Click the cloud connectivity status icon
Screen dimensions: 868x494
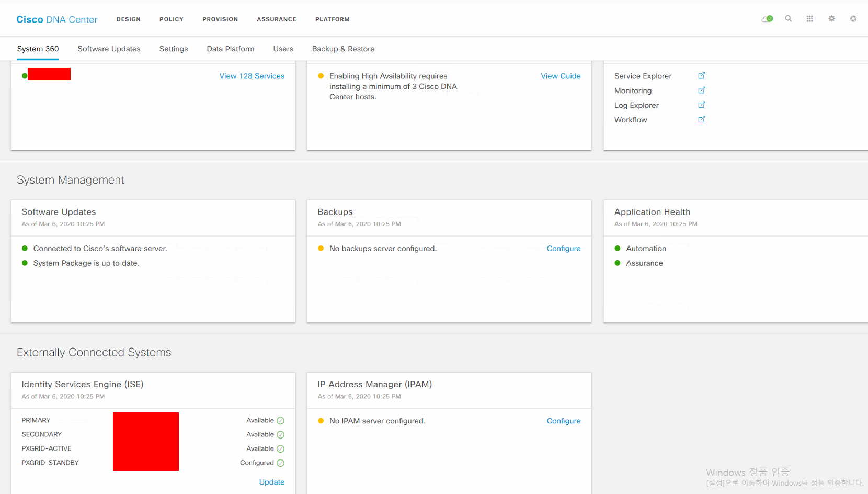767,19
